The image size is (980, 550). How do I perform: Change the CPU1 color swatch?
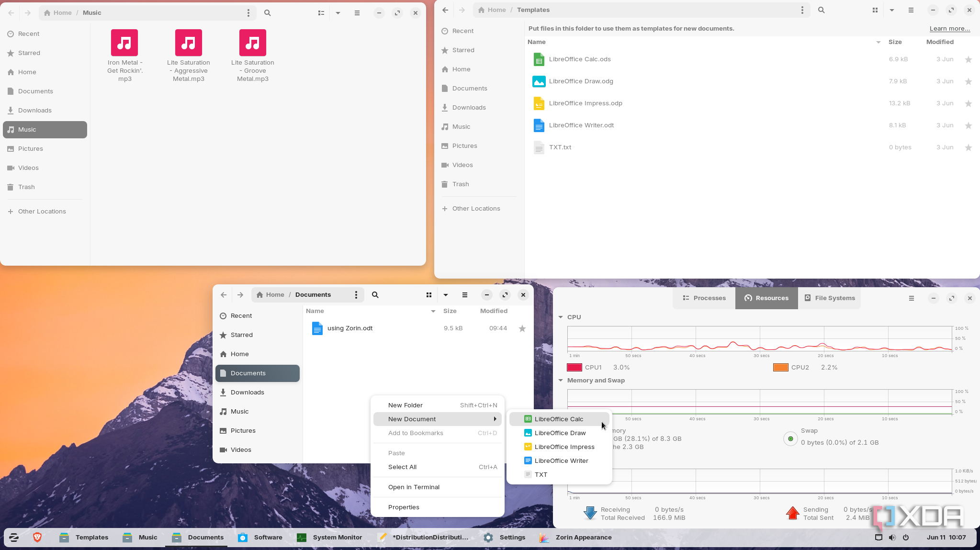pos(574,368)
